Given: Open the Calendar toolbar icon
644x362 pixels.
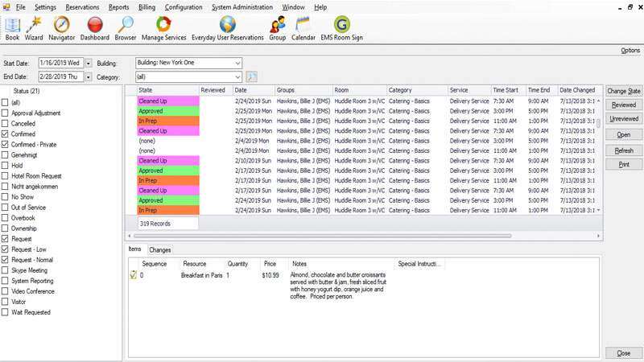Looking at the screenshot, I should coord(303,28).
